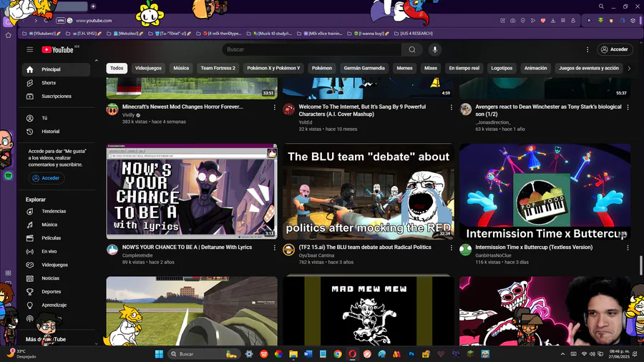Click Acceder button in sidebar sign-in box

click(x=47, y=178)
